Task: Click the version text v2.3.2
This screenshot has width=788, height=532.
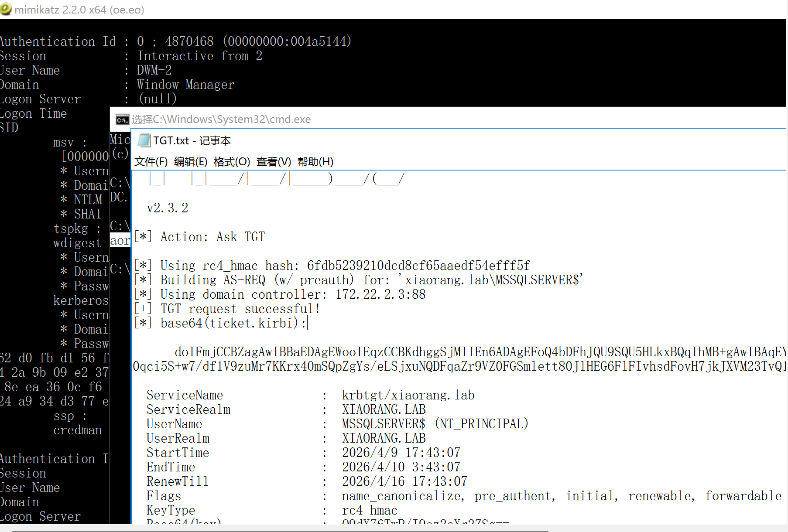Action: tap(168, 208)
